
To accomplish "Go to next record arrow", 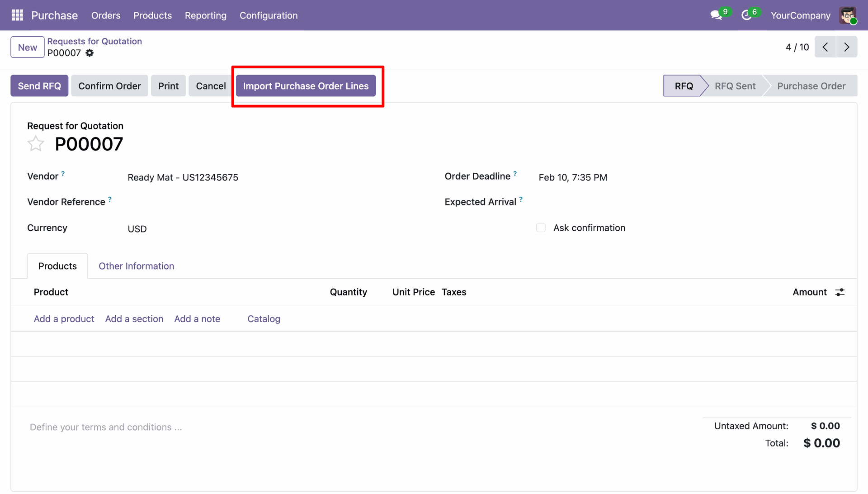I will [x=846, y=47].
